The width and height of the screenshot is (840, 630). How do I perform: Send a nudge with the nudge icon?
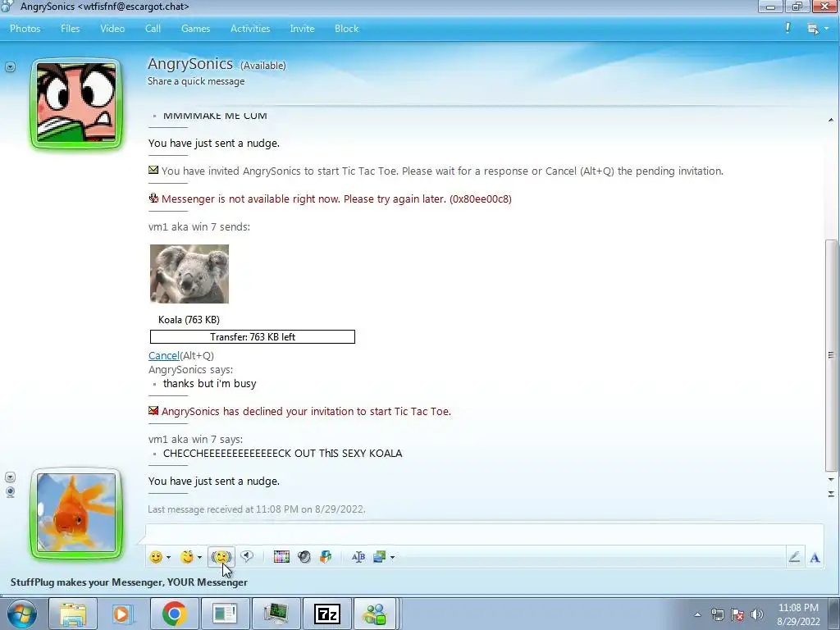[221, 557]
